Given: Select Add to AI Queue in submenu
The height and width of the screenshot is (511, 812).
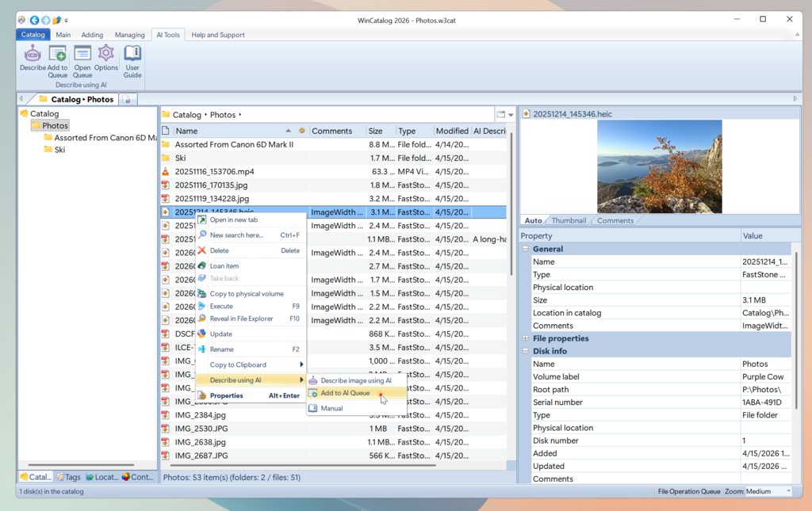Looking at the screenshot, I should (345, 393).
